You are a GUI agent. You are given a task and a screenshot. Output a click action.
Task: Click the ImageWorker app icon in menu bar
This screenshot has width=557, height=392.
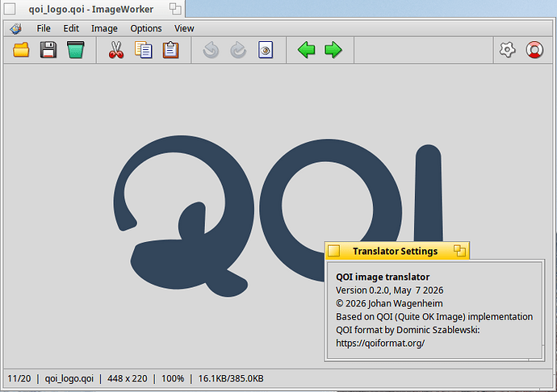pyautogui.click(x=16, y=28)
